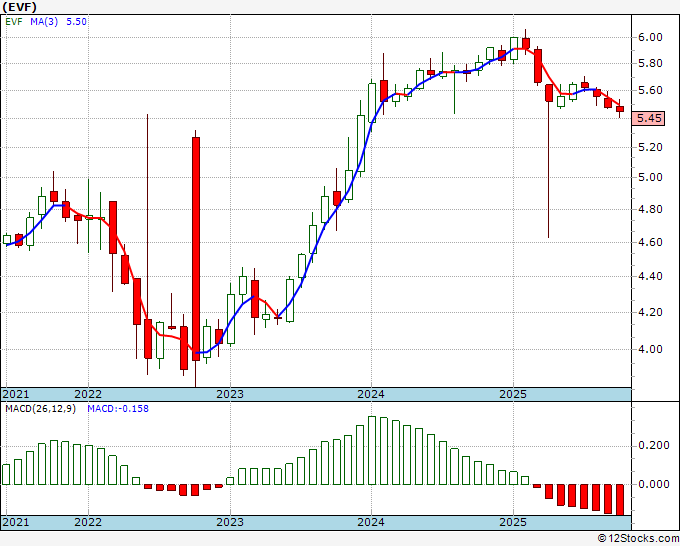Viewport: 680px width, 546px height.
Task: Select 2021 on the price chart time axis
Action: [16, 394]
